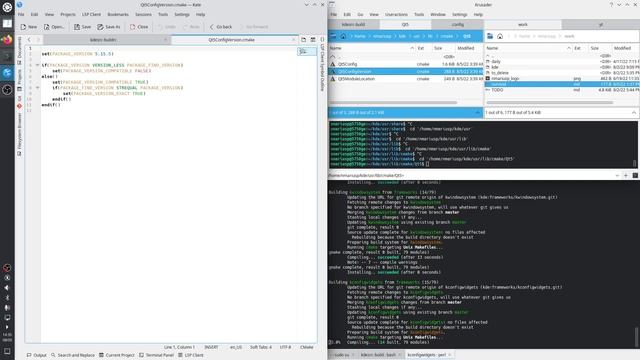640x360 pixels.
Task: Open the Filesystem Browser side panel
Action: [x=19, y=135]
